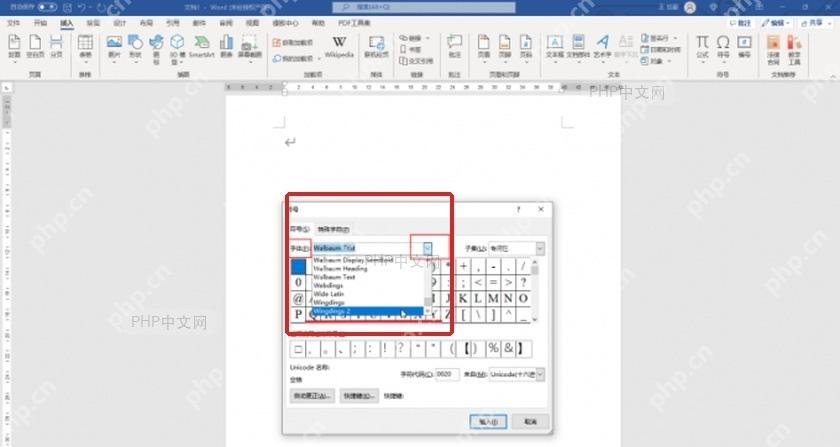Switch to the Layout ribbon tab
Screen dimensions: 840x447
(x=146, y=23)
